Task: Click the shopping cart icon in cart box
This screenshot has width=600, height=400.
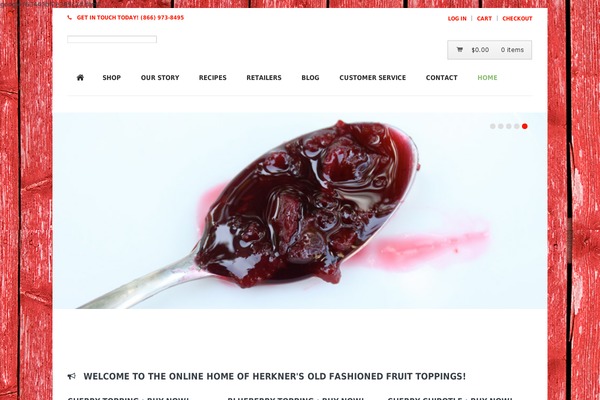Action: pos(460,50)
